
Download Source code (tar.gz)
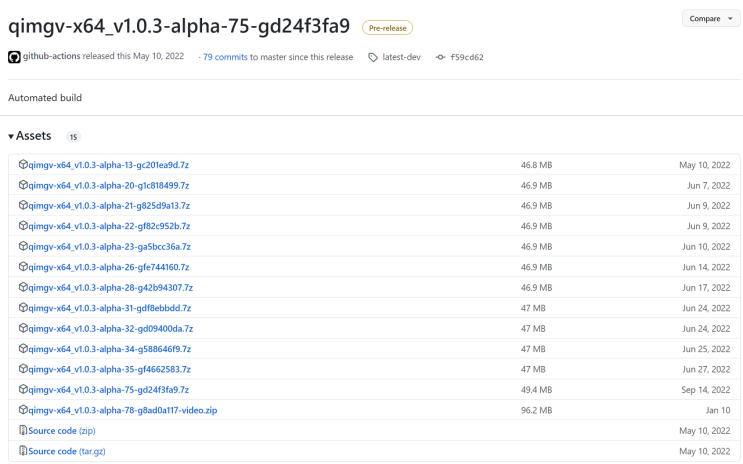coord(67,451)
